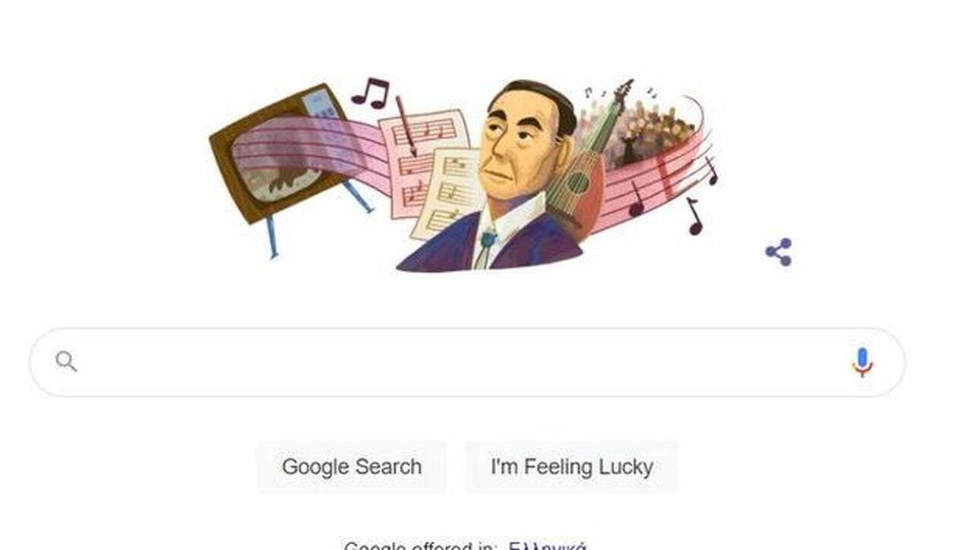Start voice search with the microphone icon
Screen dimensions: 980x550
point(861,362)
